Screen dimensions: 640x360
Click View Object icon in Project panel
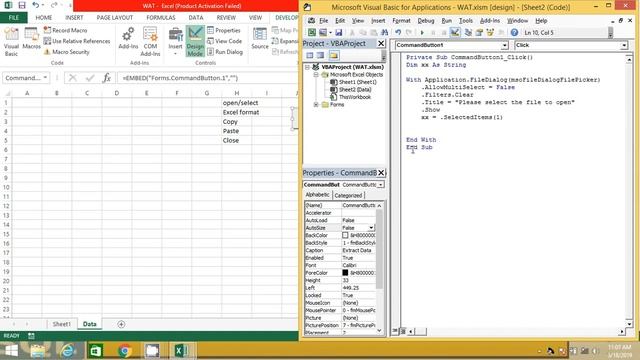320,55
